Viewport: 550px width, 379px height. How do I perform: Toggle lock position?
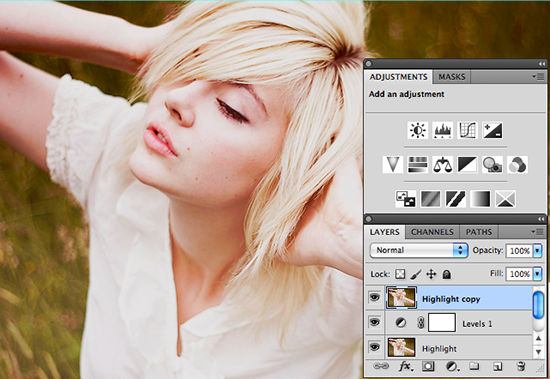click(x=431, y=274)
